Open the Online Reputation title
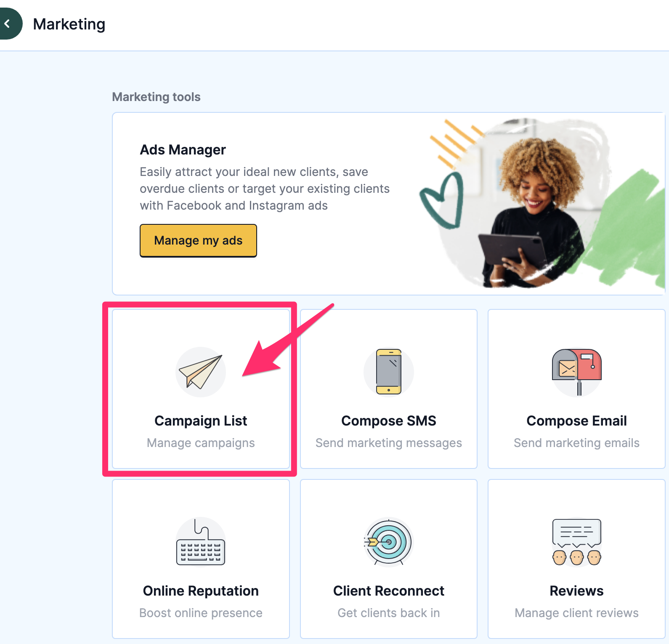The height and width of the screenshot is (644, 669). click(201, 591)
